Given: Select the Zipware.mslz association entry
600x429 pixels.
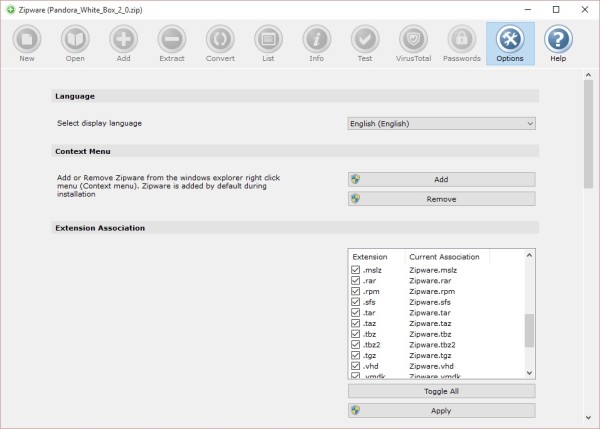Looking at the screenshot, I should click(433, 270).
